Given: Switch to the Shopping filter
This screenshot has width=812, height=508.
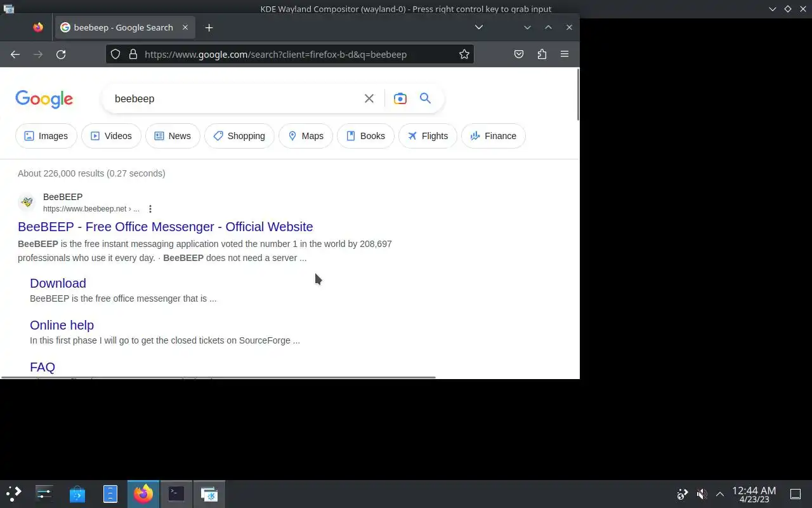Looking at the screenshot, I should (x=239, y=136).
